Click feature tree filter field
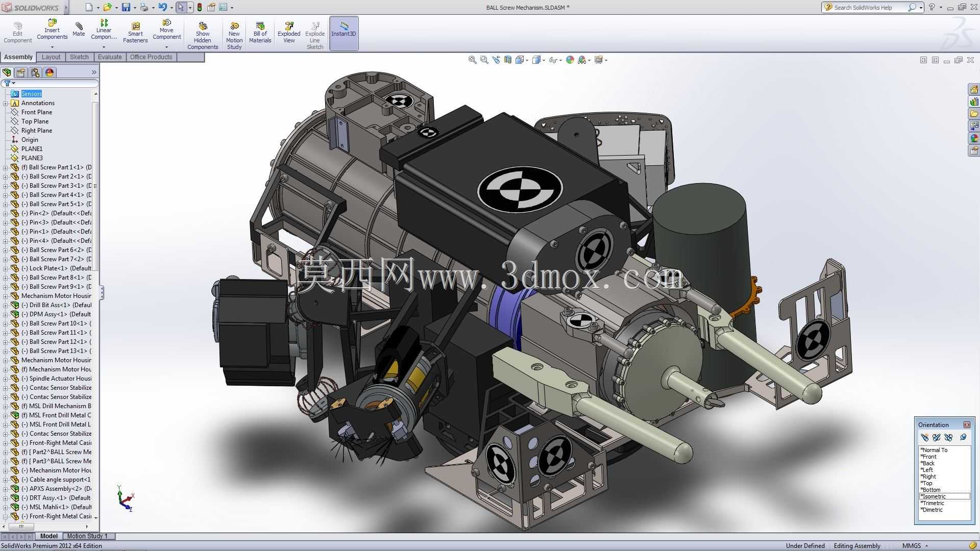 pyautogui.click(x=50, y=83)
